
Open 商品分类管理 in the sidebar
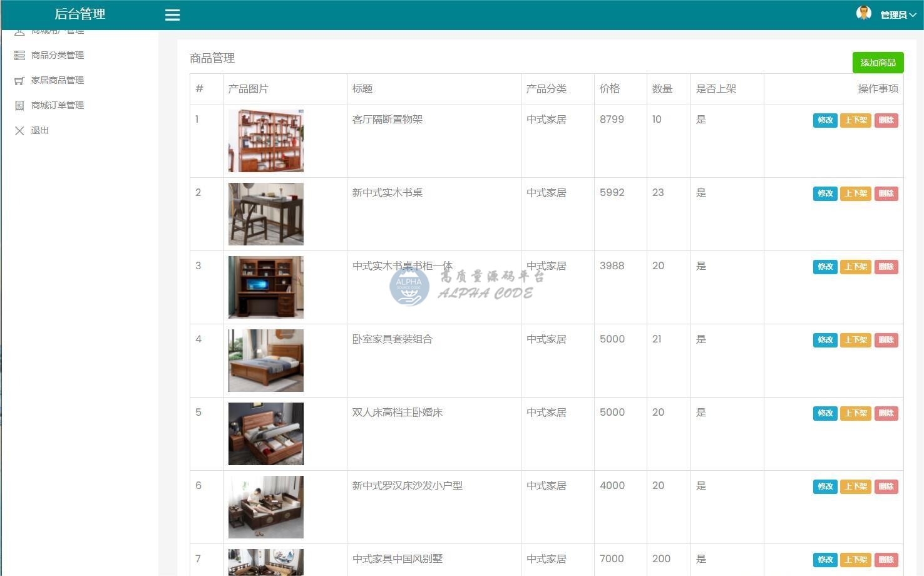point(58,55)
